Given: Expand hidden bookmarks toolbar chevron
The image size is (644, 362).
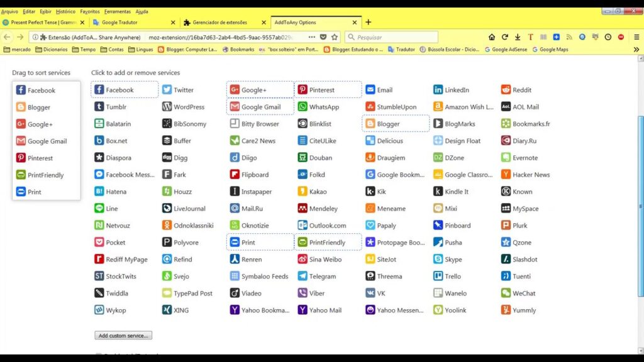Looking at the screenshot, I should pos(636,50).
